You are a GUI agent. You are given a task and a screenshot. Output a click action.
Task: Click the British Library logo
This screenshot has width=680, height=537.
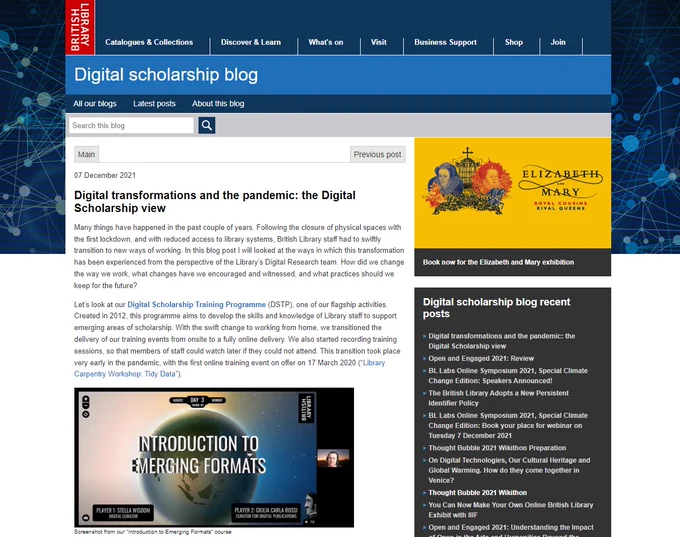[80, 27]
